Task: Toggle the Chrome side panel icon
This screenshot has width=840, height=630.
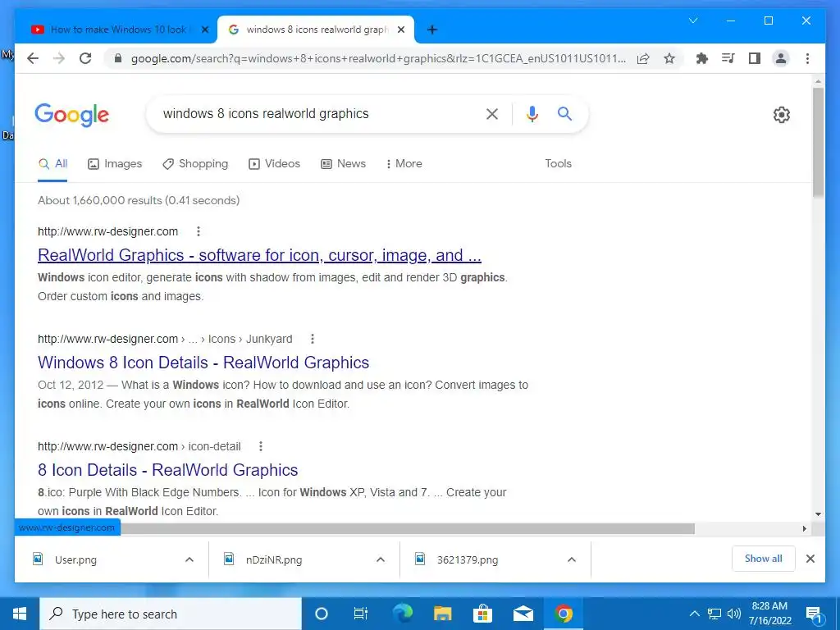Action: [755, 58]
